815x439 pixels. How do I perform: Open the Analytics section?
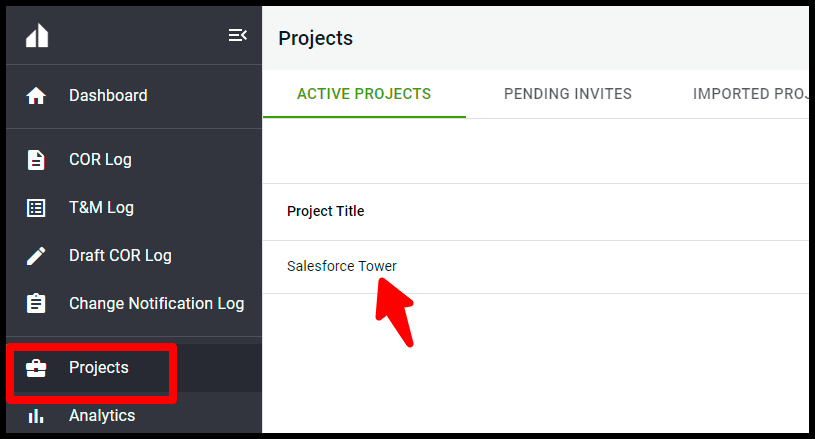[102, 416]
